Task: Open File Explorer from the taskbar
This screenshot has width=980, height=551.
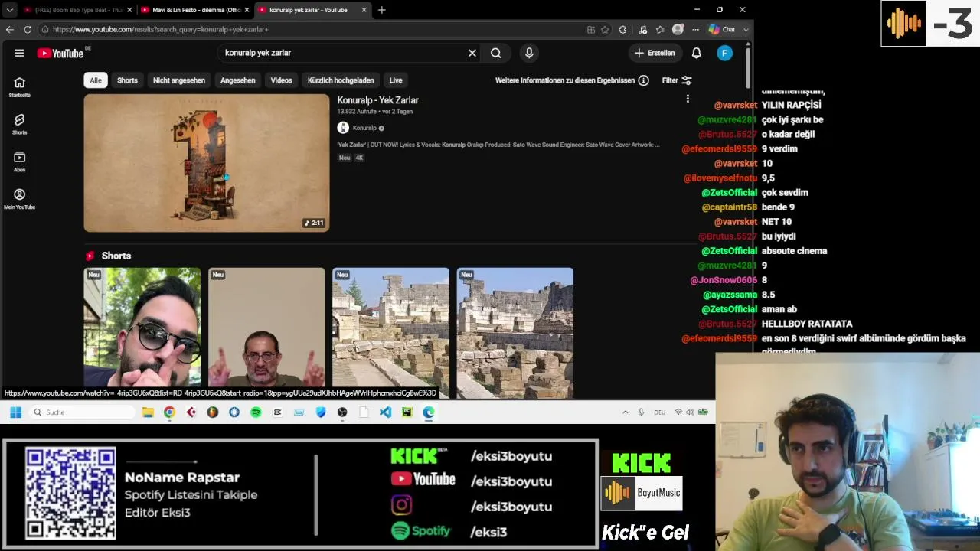Action: [148, 412]
